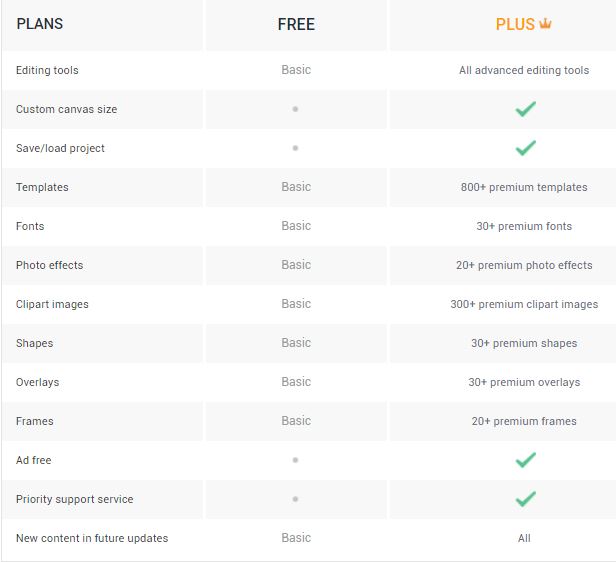This screenshot has height=562, width=616.
Task: Click the green checkmark for Save/load project
Action: 525,148
